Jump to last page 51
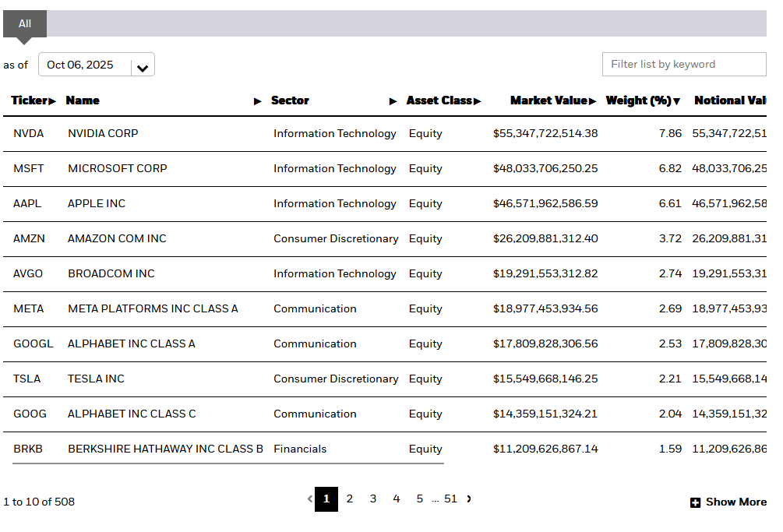 point(451,499)
